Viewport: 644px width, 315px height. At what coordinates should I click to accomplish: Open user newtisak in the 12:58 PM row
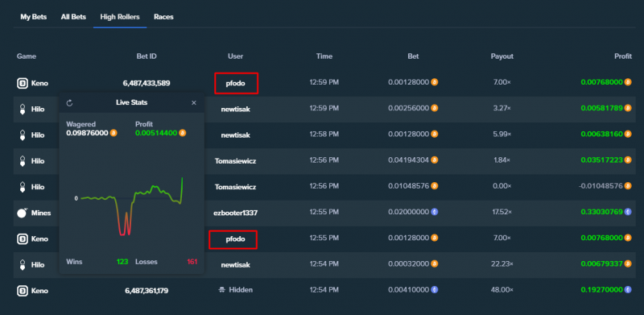click(x=235, y=135)
